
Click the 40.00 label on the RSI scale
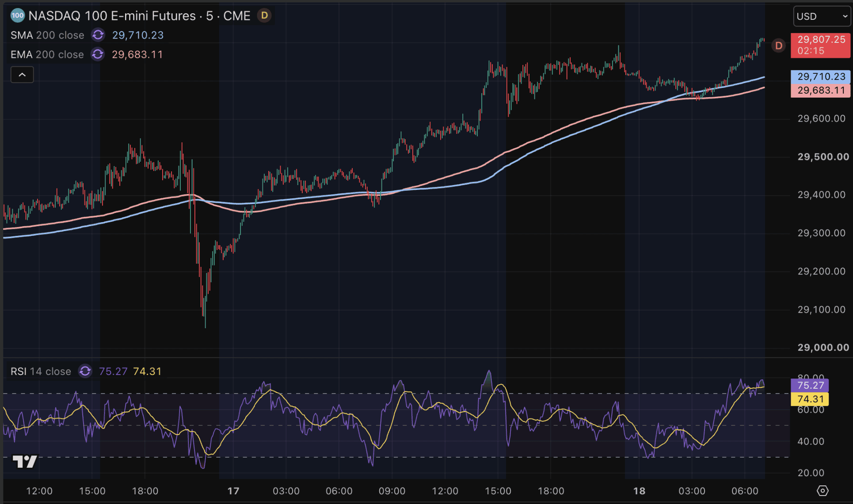coord(811,441)
